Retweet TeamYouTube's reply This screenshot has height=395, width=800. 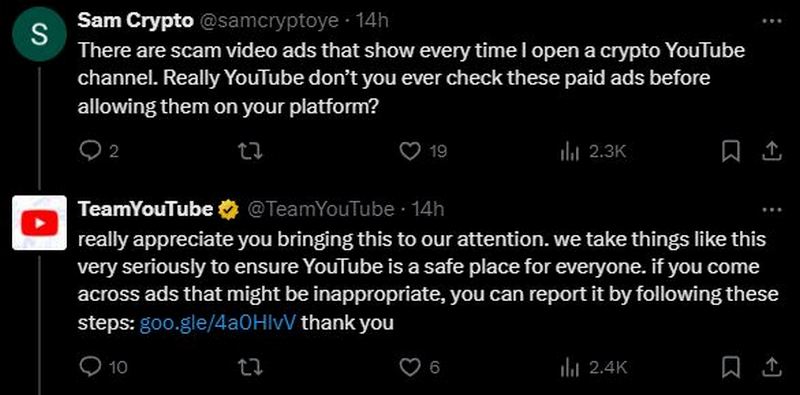[251, 367]
